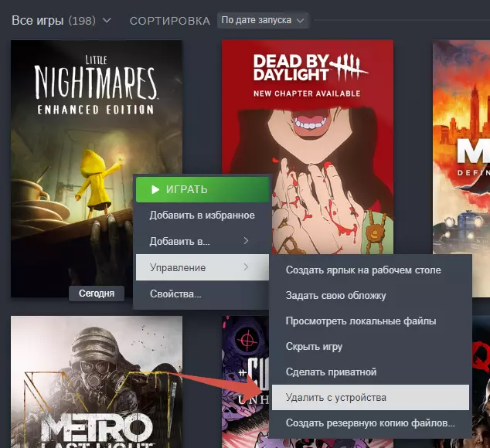Expand the Все игры (198) collection dropdown

point(61,21)
